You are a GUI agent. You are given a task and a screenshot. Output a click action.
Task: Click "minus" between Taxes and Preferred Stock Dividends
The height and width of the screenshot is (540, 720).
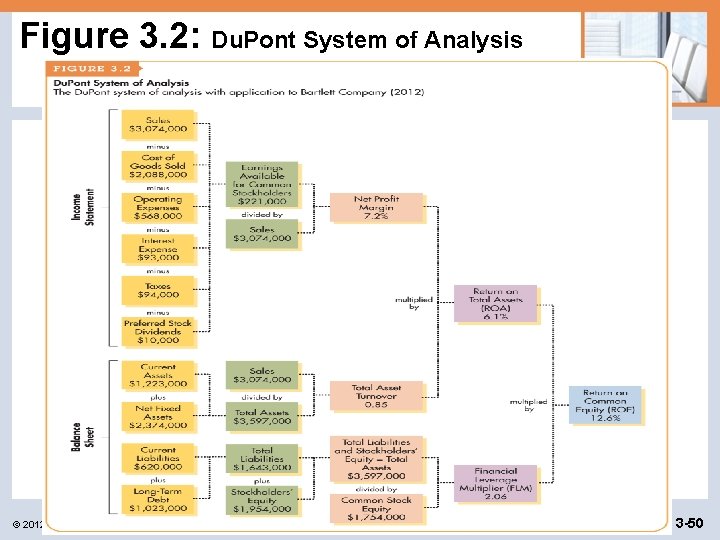[158, 312]
